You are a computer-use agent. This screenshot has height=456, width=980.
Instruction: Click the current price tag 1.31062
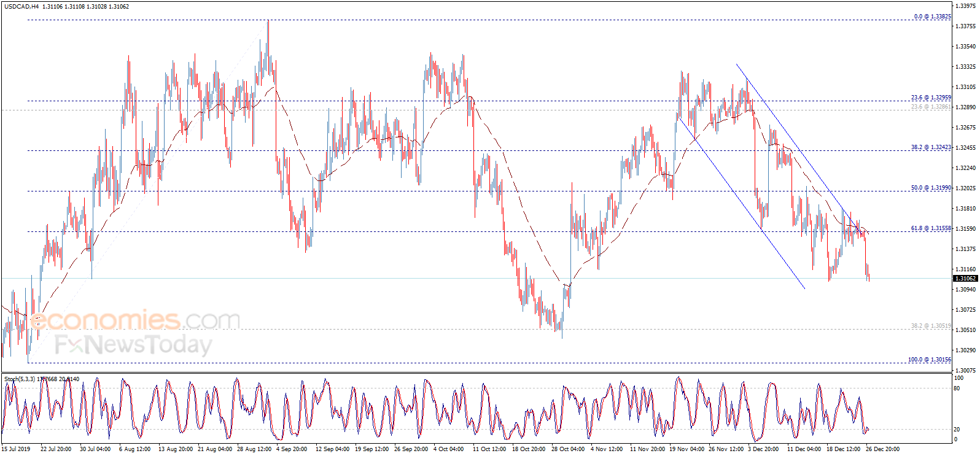965,279
